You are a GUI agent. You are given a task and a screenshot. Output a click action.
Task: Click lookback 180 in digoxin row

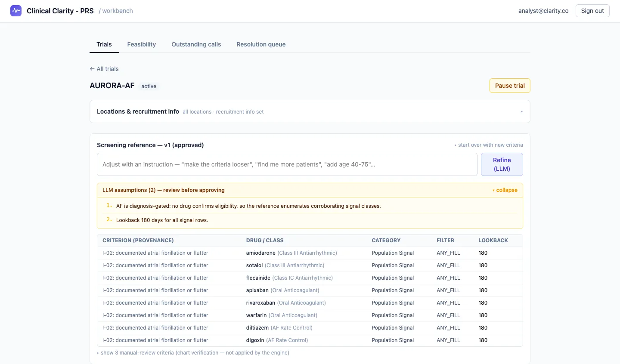[483, 340]
